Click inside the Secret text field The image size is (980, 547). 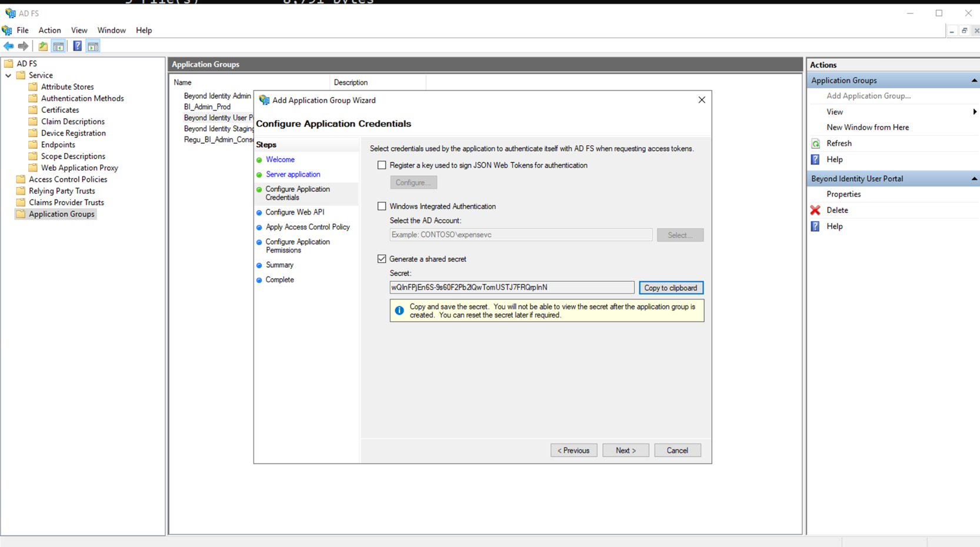pos(511,288)
